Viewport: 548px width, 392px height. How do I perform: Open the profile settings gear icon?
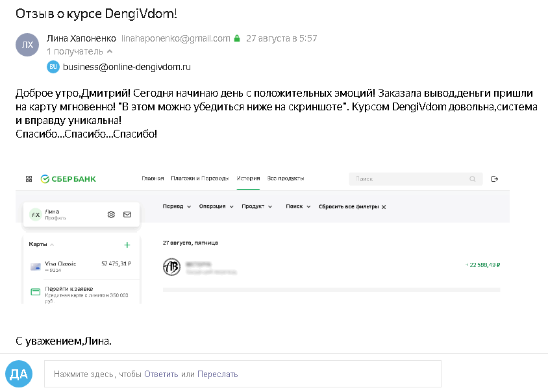coord(111,215)
